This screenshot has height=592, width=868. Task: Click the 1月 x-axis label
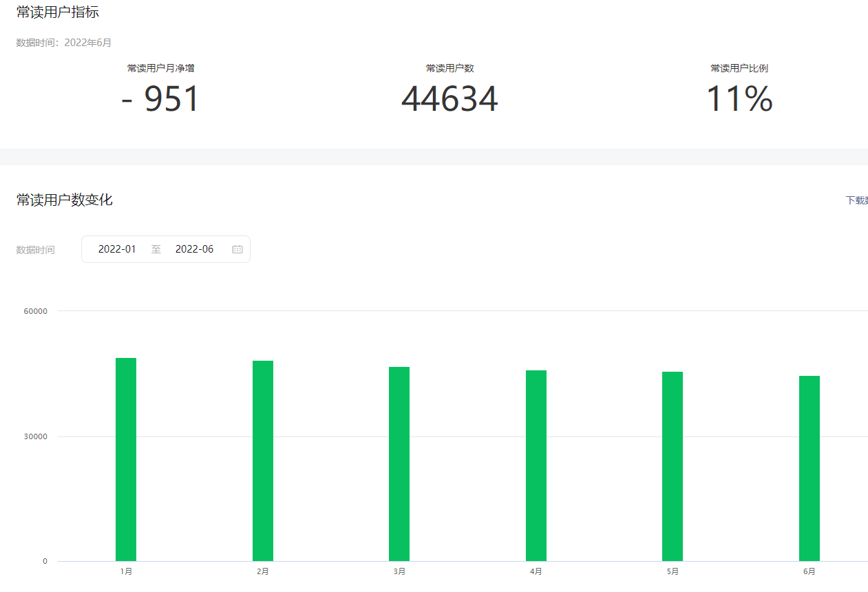[126, 571]
